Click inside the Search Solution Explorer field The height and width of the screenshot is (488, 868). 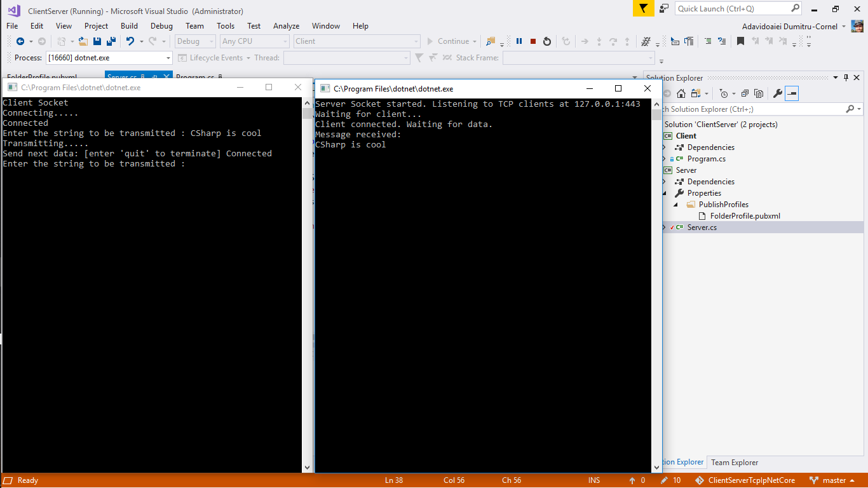pyautogui.click(x=750, y=109)
